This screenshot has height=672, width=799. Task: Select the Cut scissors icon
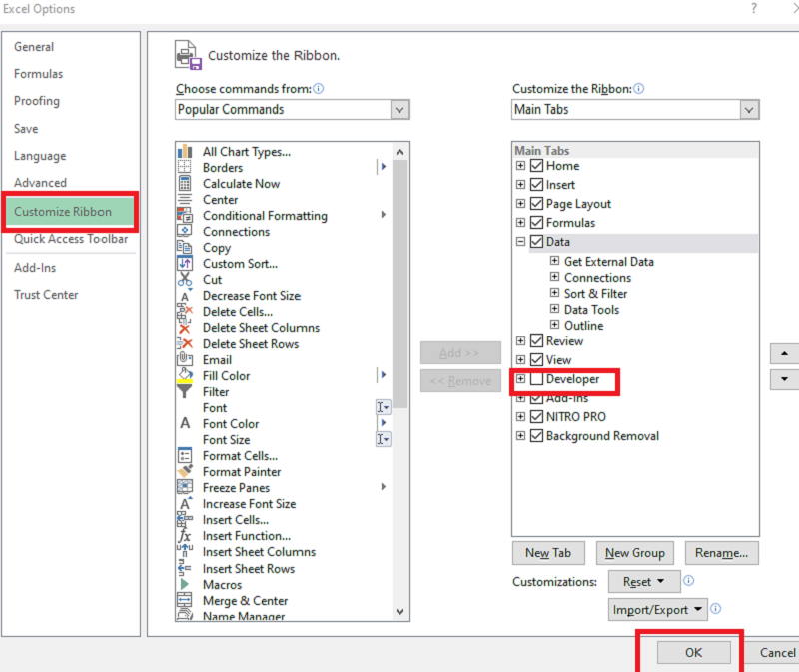(x=185, y=280)
